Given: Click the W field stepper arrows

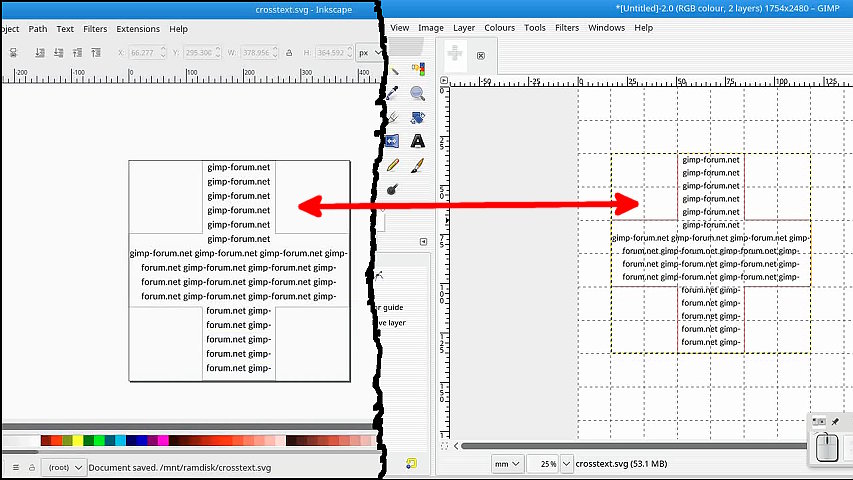Looking at the screenshot, I should [275, 53].
